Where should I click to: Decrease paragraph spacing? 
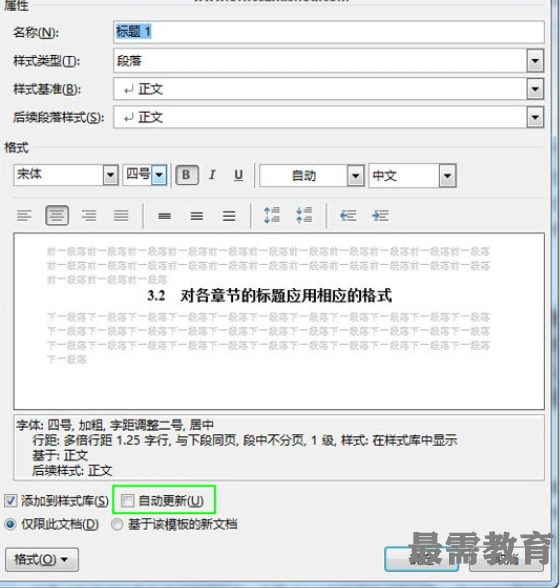pyautogui.click(x=304, y=216)
